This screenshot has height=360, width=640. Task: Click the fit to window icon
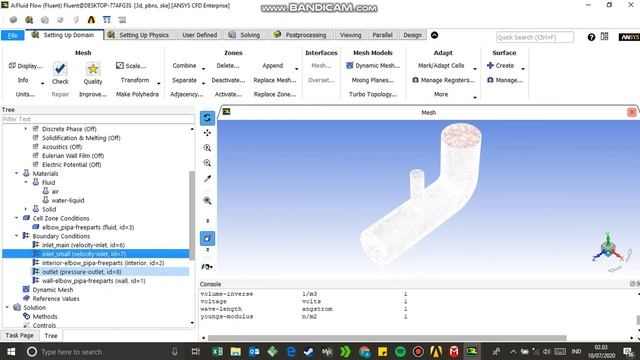tap(207, 200)
